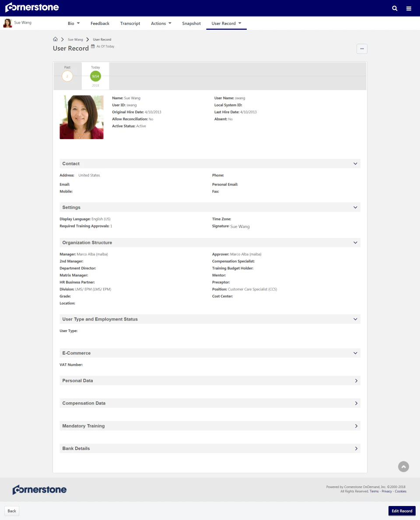Click the Edit Record button
Screen dimensions: 420x520
pos(402,511)
